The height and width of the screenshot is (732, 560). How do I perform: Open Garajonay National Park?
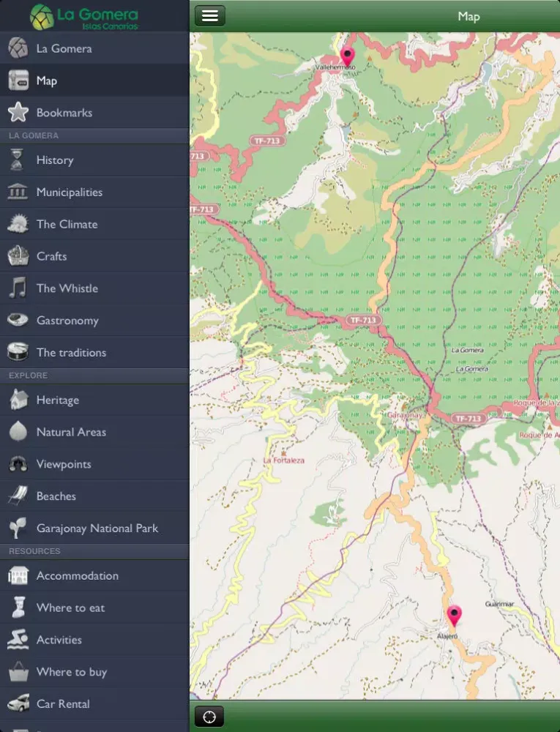(94, 528)
